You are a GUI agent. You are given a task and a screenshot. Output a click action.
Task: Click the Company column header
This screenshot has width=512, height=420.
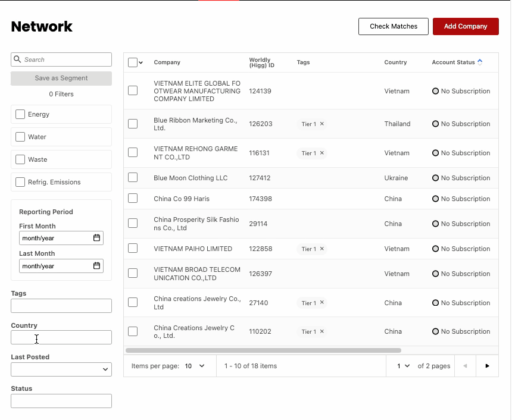click(167, 62)
